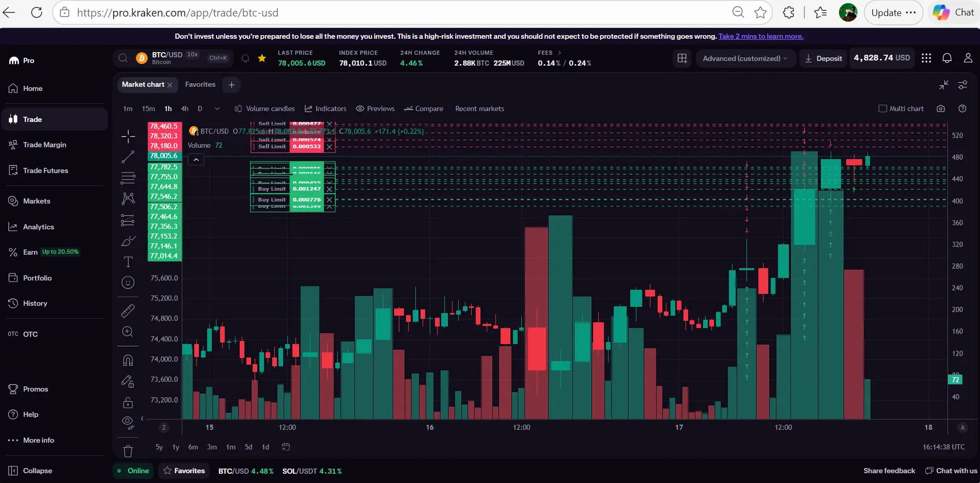
Task: Toggle the BTC/USD favorite star
Action: [262, 58]
